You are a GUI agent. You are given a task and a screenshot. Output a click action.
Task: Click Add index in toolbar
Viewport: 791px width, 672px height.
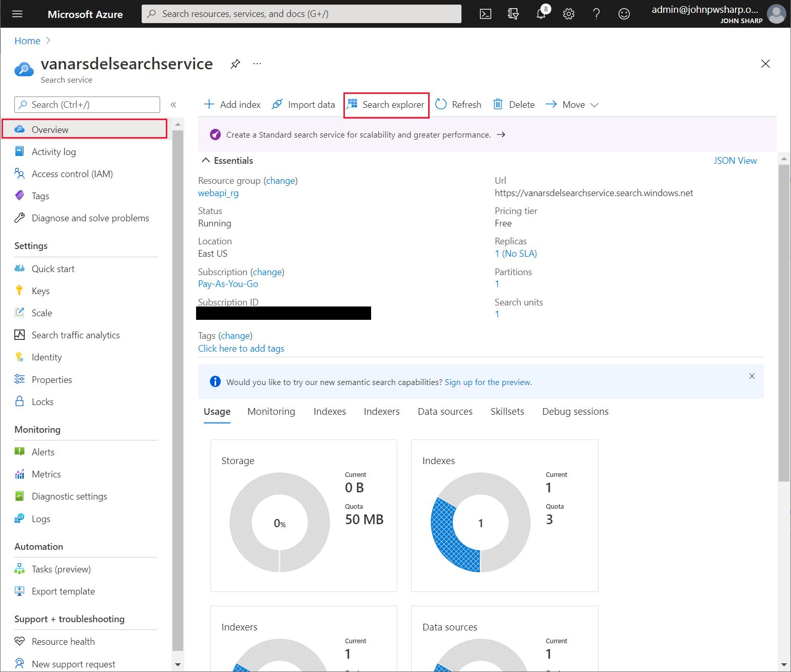(x=232, y=105)
